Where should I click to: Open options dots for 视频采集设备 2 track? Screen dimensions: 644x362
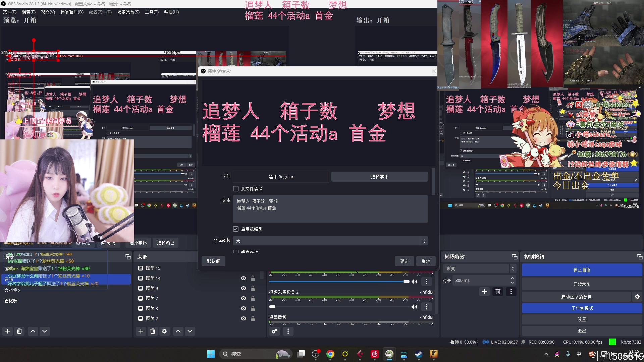tap(426, 307)
